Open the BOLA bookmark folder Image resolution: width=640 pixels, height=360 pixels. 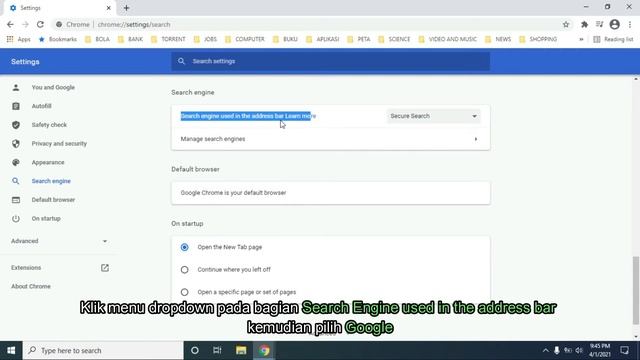[97, 39]
